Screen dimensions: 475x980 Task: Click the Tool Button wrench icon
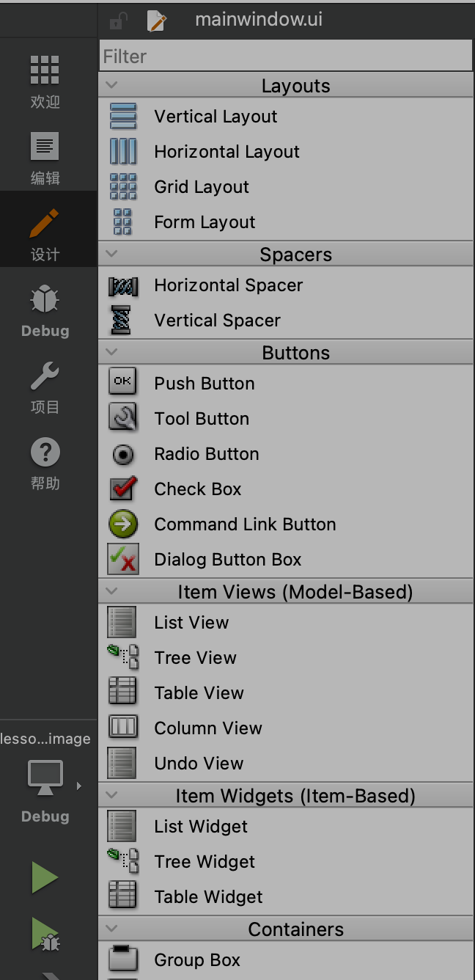tap(123, 419)
